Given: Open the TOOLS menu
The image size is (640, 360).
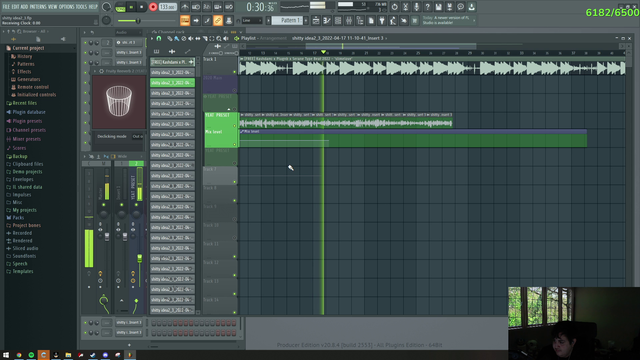Looking at the screenshot, I should pyautogui.click(x=81, y=7).
